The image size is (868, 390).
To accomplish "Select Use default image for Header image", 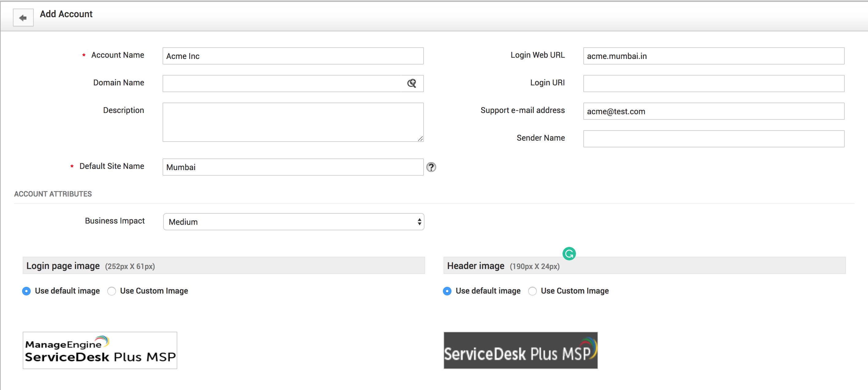I will pyautogui.click(x=447, y=291).
